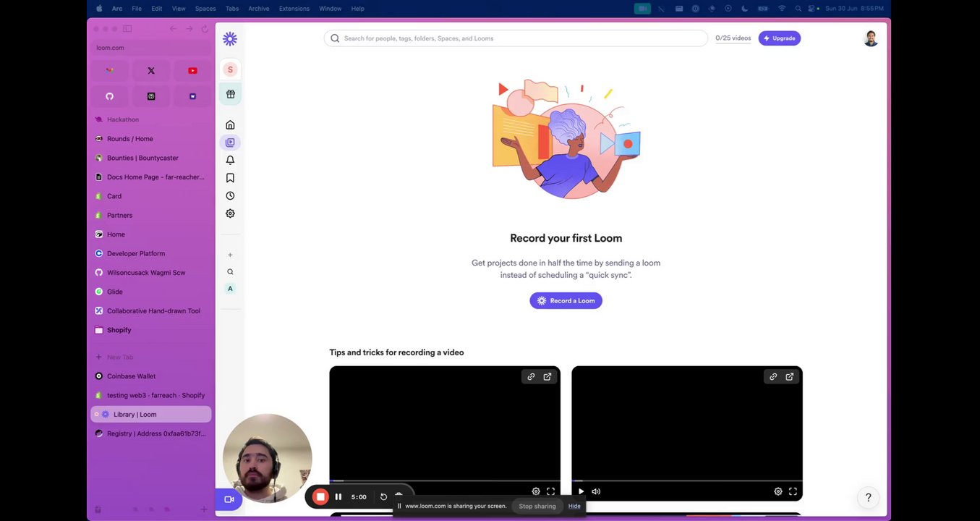This screenshot has width=980, height=521.
Task: Open the A space icon in Loom sidebar
Action: [x=230, y=289]
